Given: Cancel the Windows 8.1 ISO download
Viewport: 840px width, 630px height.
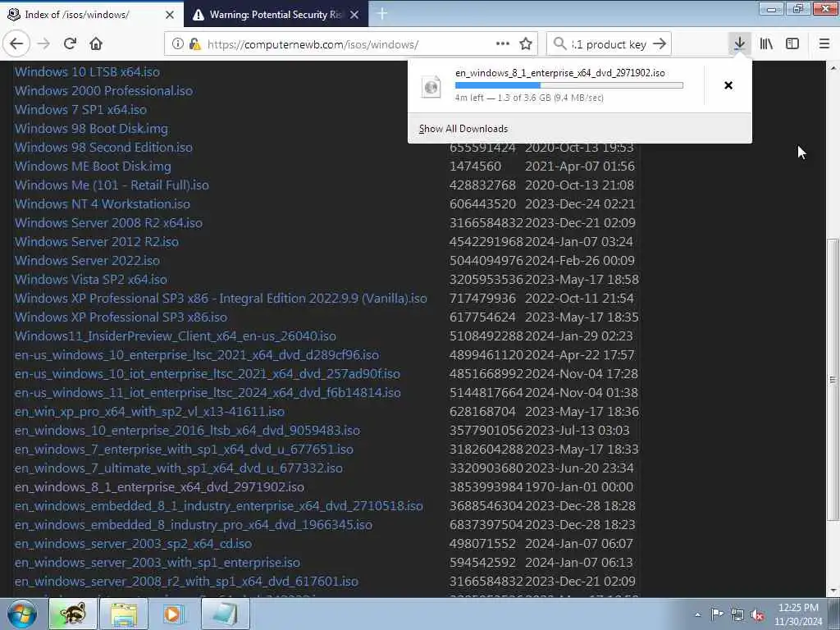Looking at the screenshot, I should tap(728, 85).
